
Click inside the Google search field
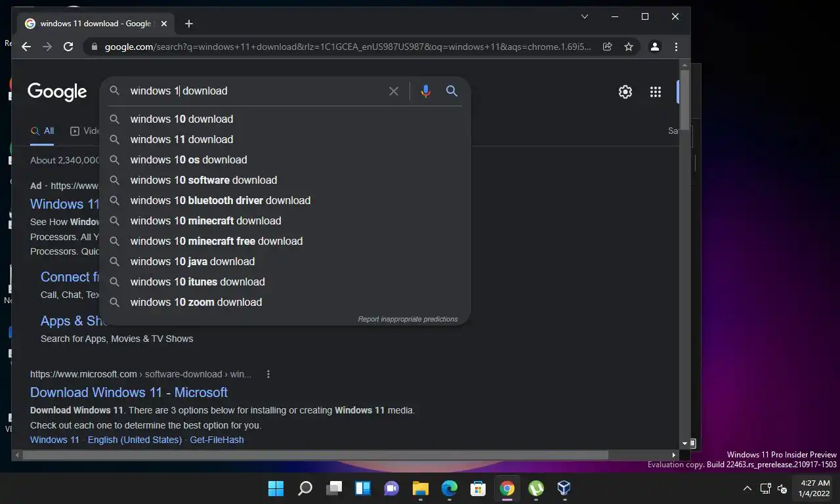[256, 91]
